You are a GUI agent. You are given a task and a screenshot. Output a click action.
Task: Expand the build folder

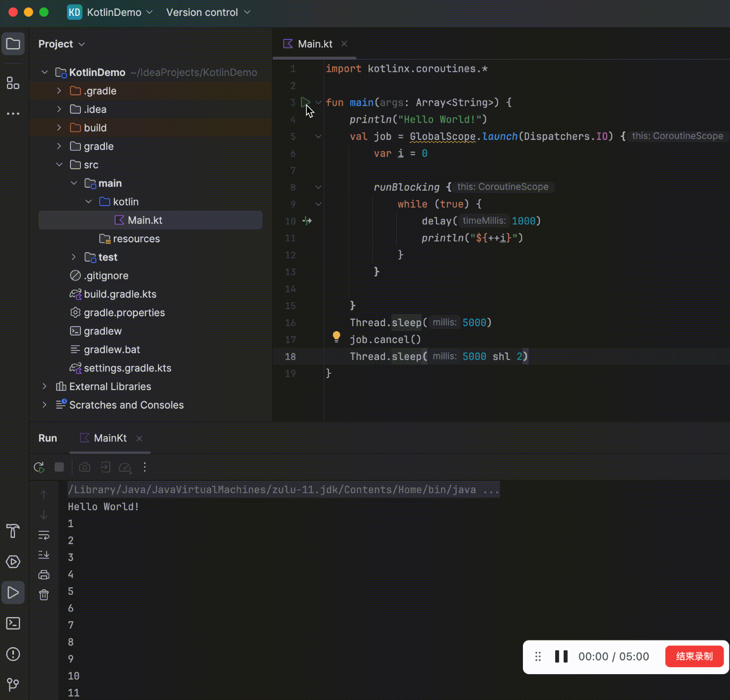point(59,128)
